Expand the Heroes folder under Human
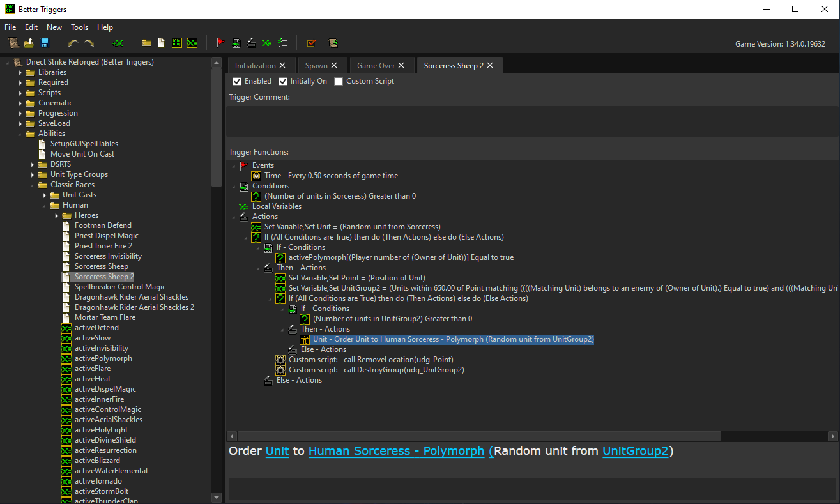This screenshot has height=504, width=840. [x=57, y=215]
